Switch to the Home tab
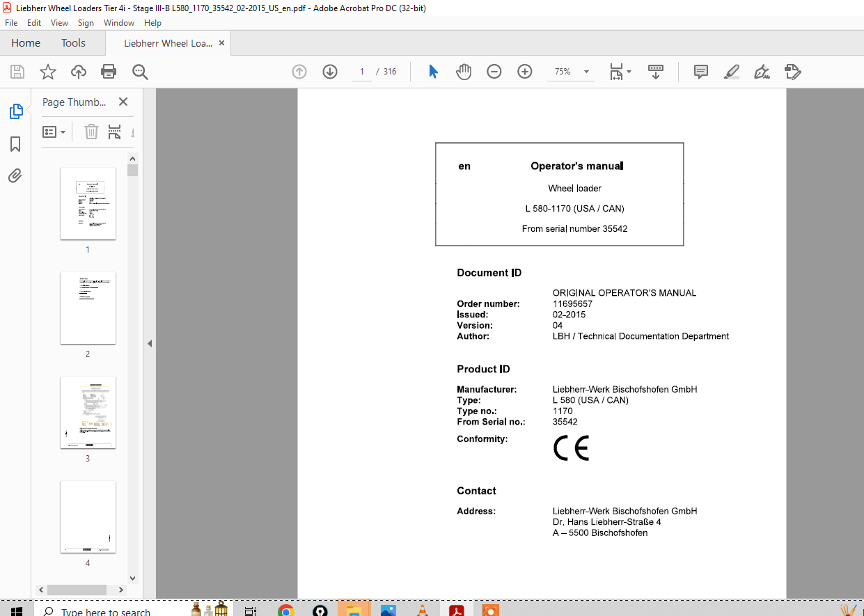Viewport: 864px width, 616px height. point(26,43)
